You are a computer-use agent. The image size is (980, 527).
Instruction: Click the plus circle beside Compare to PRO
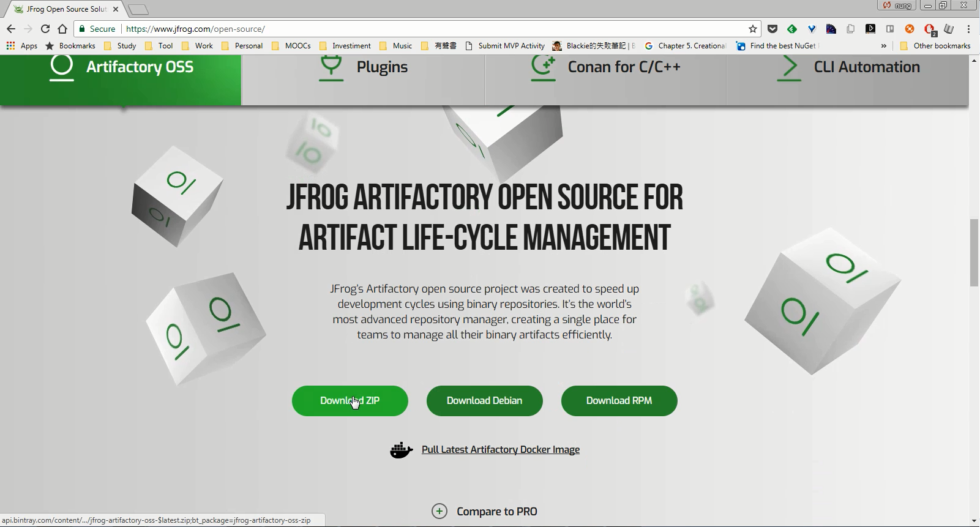(440, 511)
